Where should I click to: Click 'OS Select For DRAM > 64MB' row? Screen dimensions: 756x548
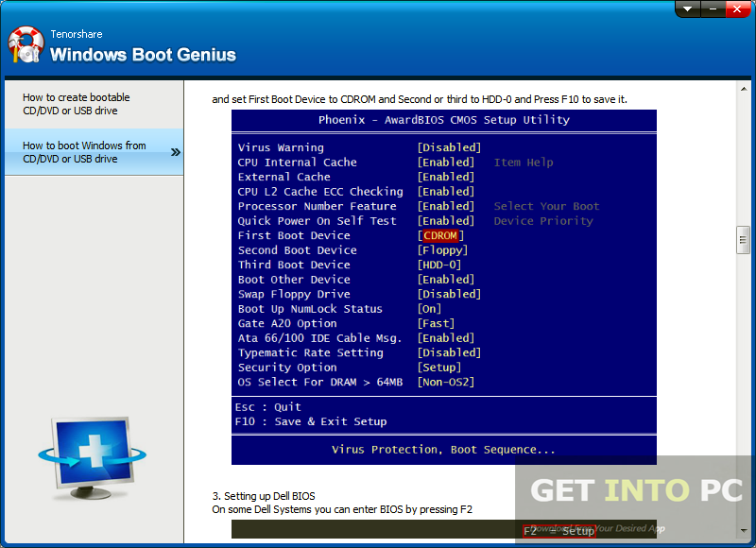(x=356, y=383)
